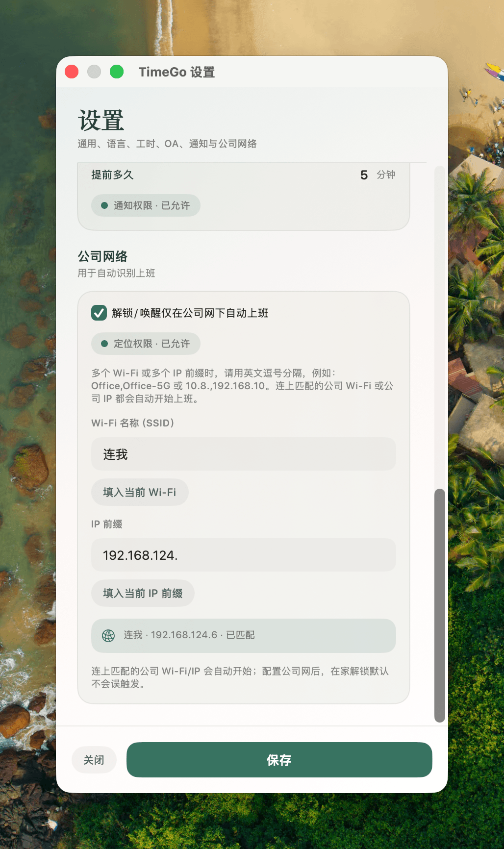The width and height of the screenshot is (504, 849).
Task: Click the 通知权限 · 已允许 badge
Action: coord(146,205)
